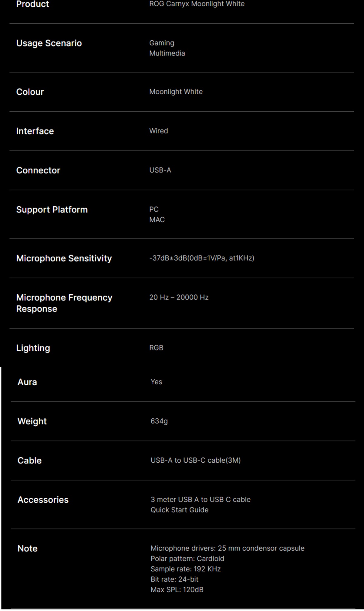Click the ROG Carnyx Moonlight White product name

click(x=197, y=4)
